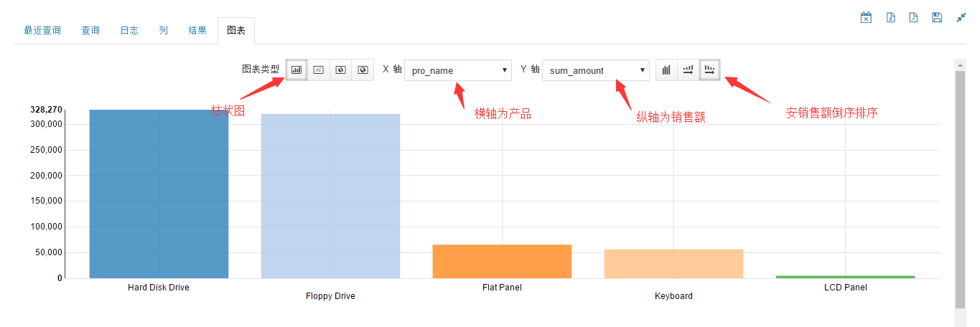Click the Y 轴 label

pyautogui.click(x=529, y=70)
